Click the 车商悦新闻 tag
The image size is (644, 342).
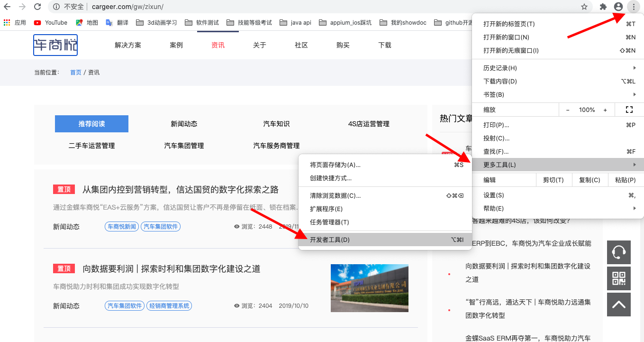pyautogui.click(x=122, y=227)
